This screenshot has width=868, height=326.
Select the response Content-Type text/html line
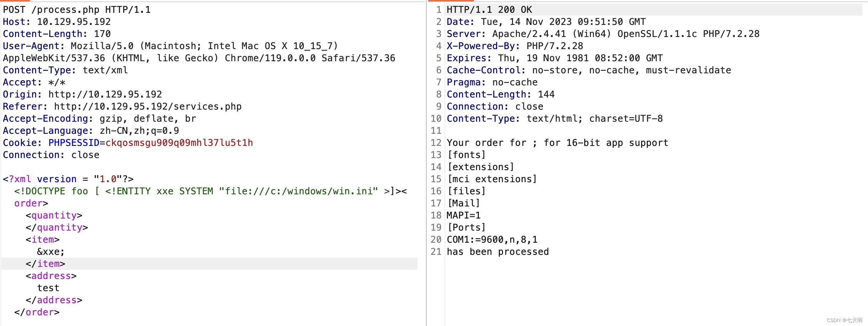555,119
